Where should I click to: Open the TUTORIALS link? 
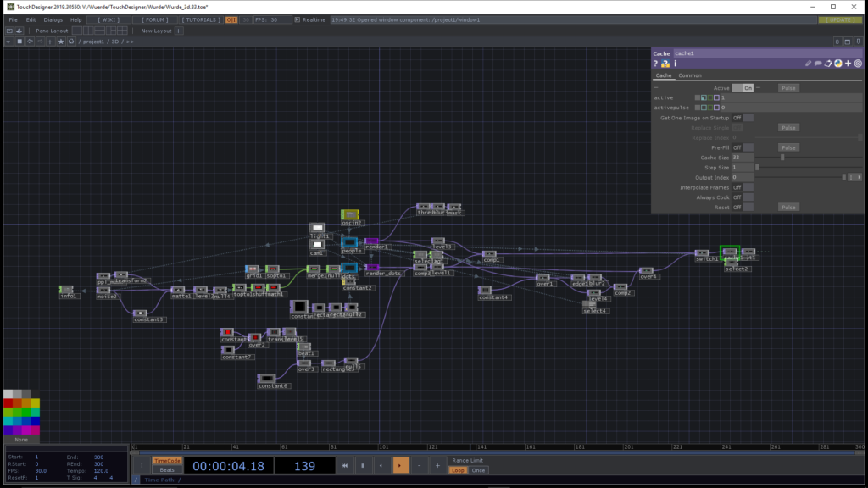[x=200, y=19]
